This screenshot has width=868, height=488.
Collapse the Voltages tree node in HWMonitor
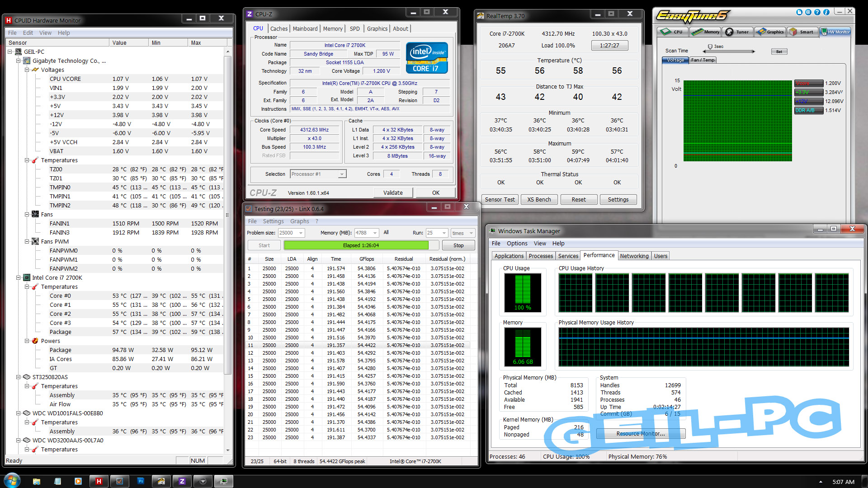27,70
